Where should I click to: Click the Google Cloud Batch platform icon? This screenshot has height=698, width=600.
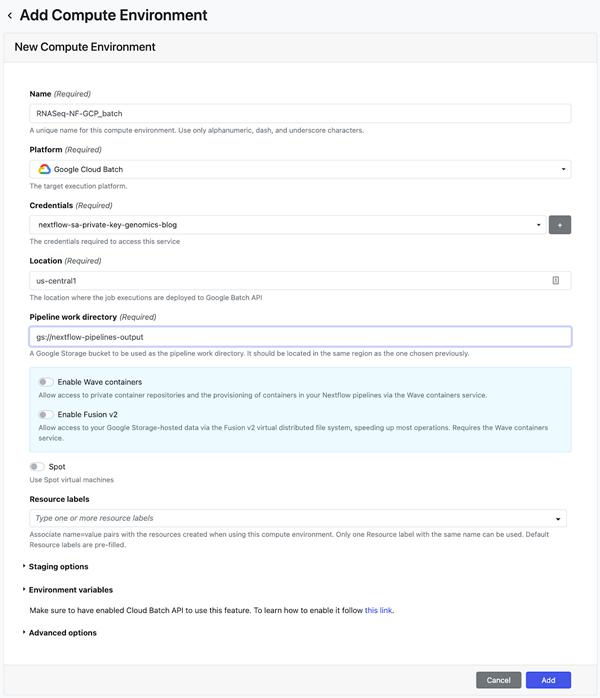[x=45, y=169]
